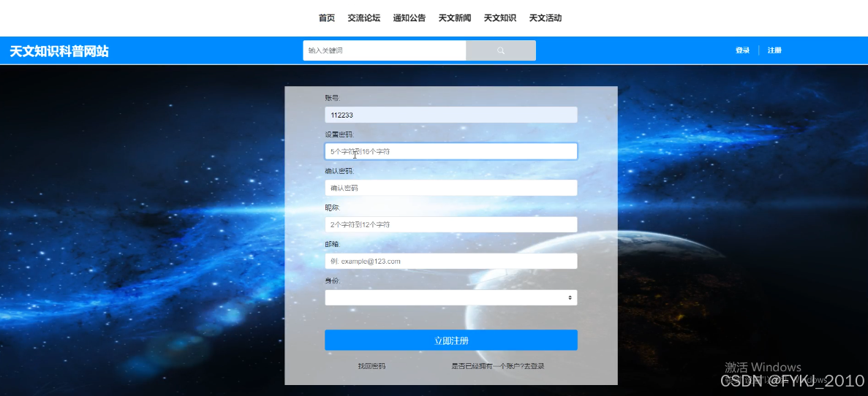Click the 登录 link in header
The height and width of the screenshot is (396, 868).
pyautogui.click(x=742, y=50)
